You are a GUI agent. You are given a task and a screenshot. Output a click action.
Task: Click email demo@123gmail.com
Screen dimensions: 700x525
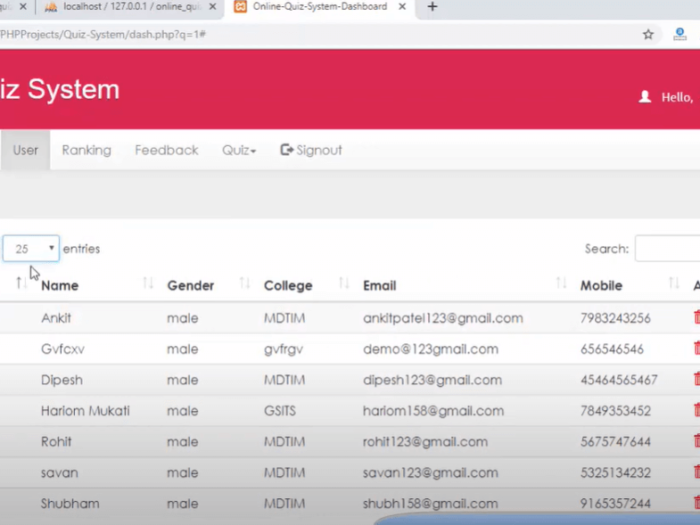pyautogui.click(x=430, y=349)
